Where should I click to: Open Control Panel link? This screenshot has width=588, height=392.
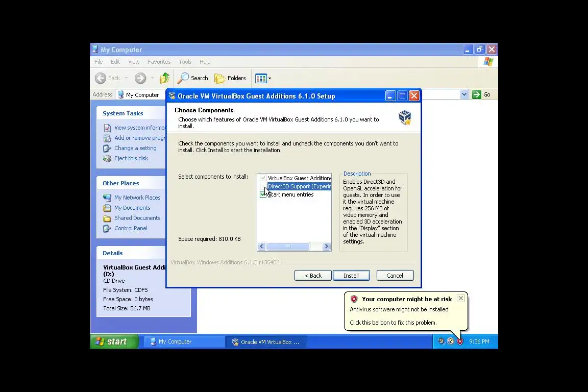click(x=131, y=228)
